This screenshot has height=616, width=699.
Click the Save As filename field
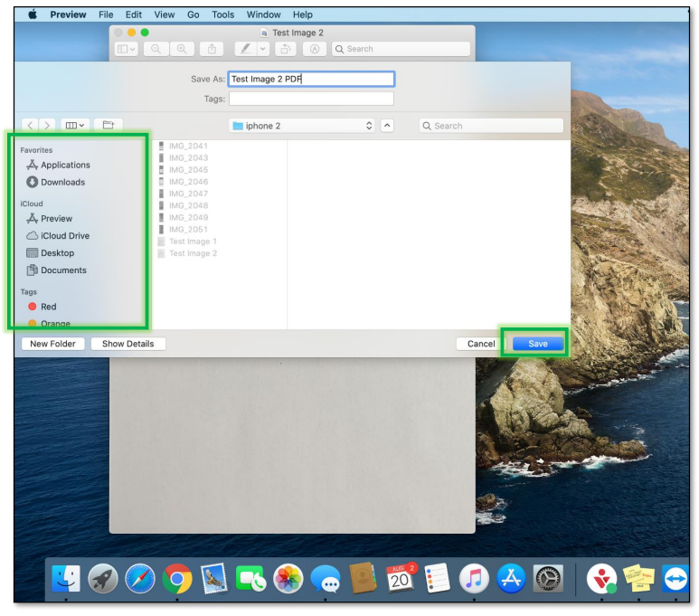(311, 80)
